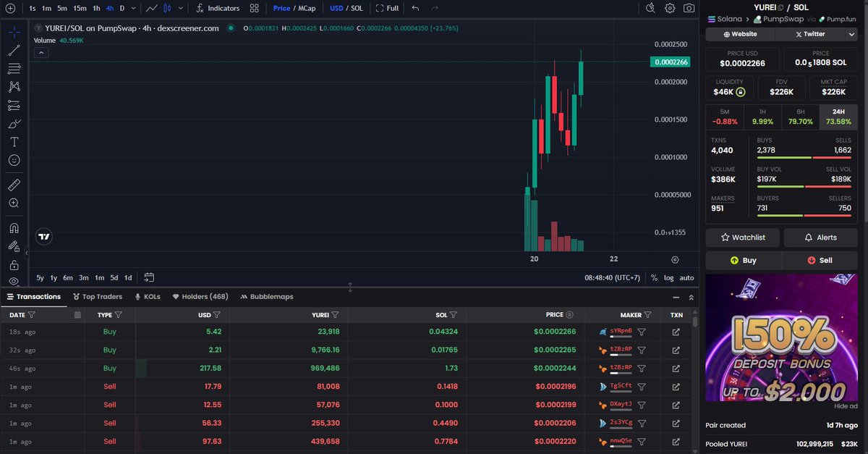Select the patterns drawing tool

point(14,87)
